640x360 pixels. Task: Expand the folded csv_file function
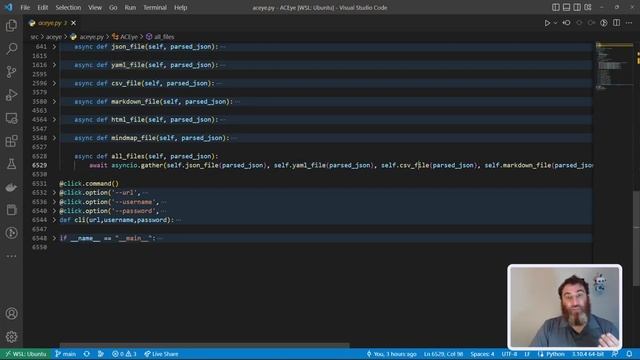(x=54, y=83)
